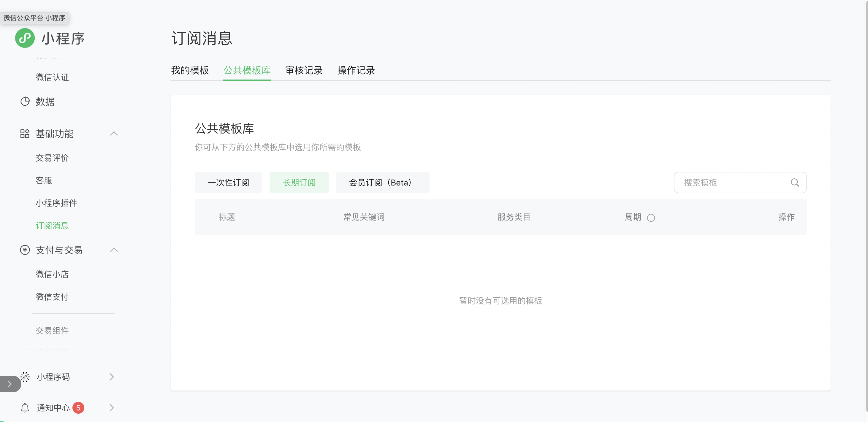Expand the 小程序码 arrow
This screenshot has height=422, width=868.
tap(112, 377)
